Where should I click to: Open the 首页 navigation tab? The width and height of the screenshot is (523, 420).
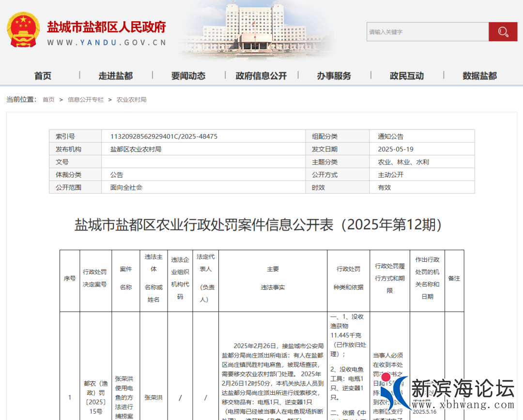pyautogui.click(x=43, y=76)
